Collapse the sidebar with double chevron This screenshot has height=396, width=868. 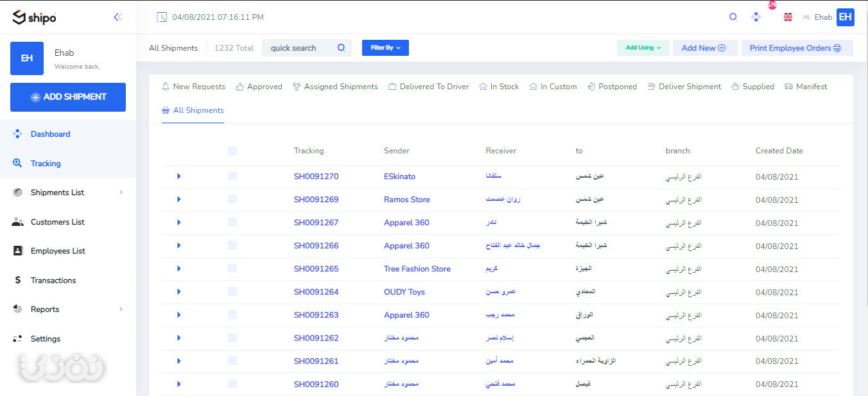pos(117,17)
